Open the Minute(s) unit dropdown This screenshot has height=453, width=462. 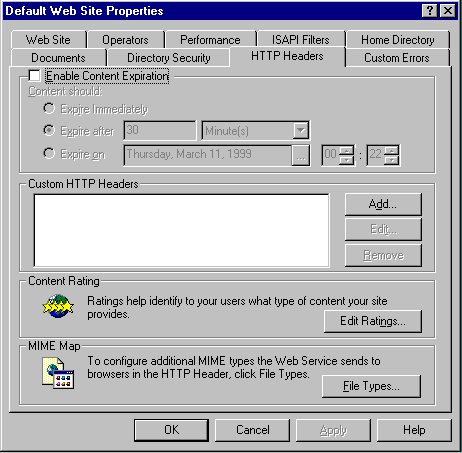point(301,130)
